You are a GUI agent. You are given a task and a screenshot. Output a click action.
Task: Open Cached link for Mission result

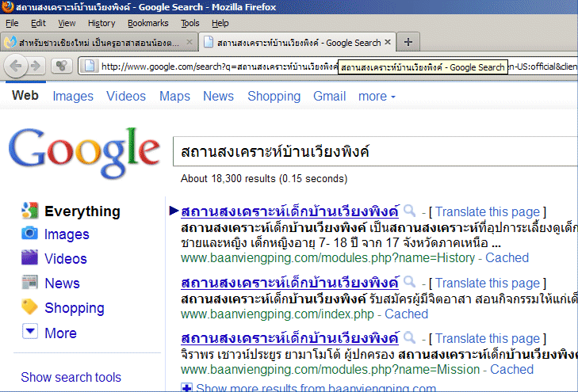point(511,369)
